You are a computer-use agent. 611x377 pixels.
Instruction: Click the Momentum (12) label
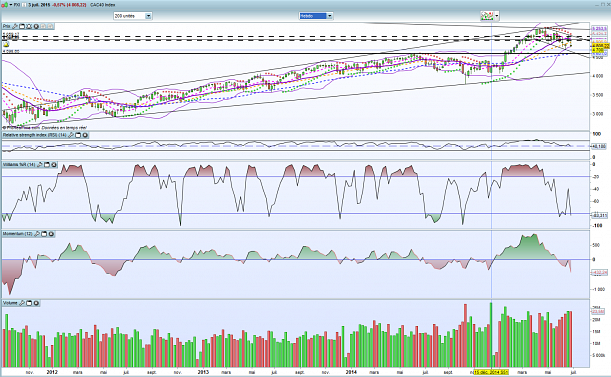pos(18,234)
